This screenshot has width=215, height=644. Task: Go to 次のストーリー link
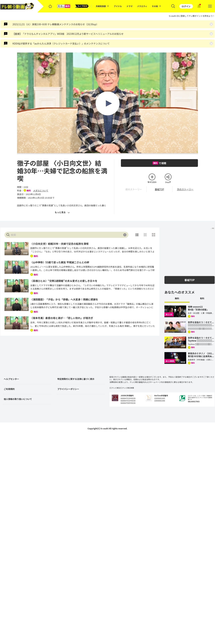[x=185, y=189]
